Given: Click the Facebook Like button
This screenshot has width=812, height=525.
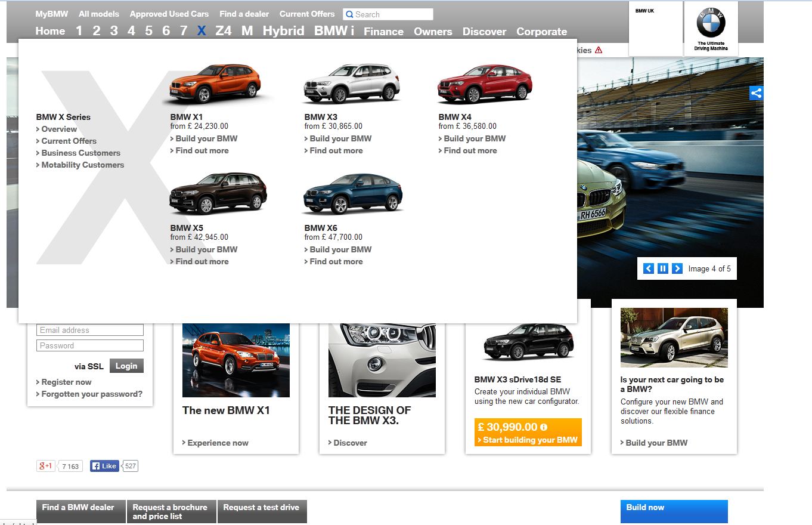Looking at the screenshot, I should point(104,466).
